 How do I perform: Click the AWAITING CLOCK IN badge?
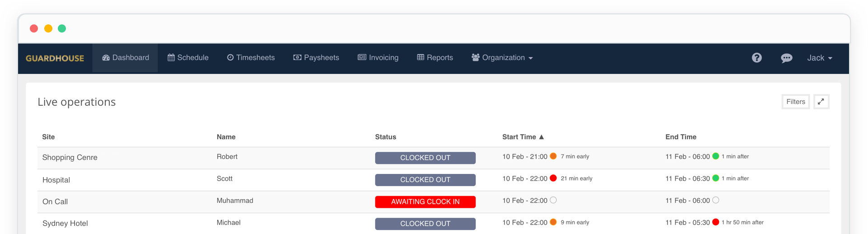tap(425, 201)
